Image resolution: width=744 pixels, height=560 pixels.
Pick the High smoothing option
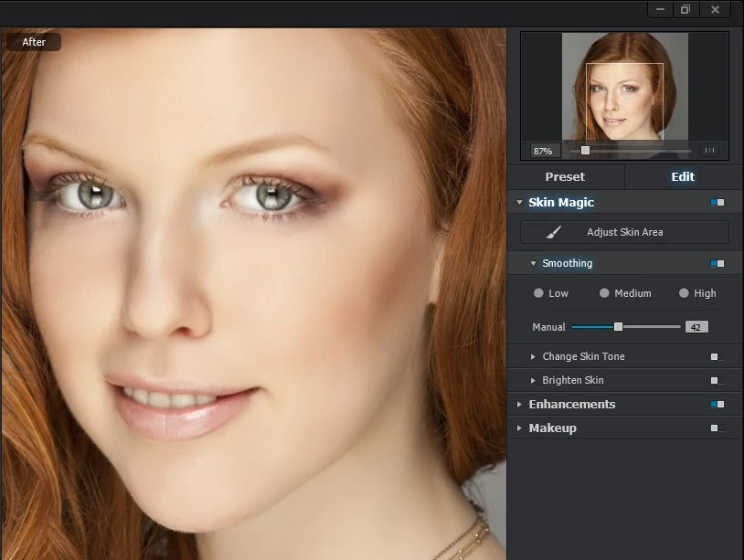[x=684, y=293]
